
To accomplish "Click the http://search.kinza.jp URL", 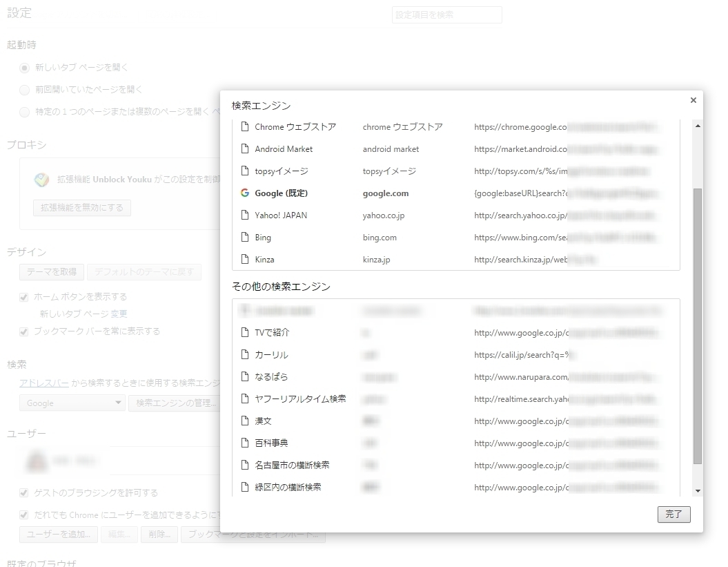I will (x=521, y=260).
